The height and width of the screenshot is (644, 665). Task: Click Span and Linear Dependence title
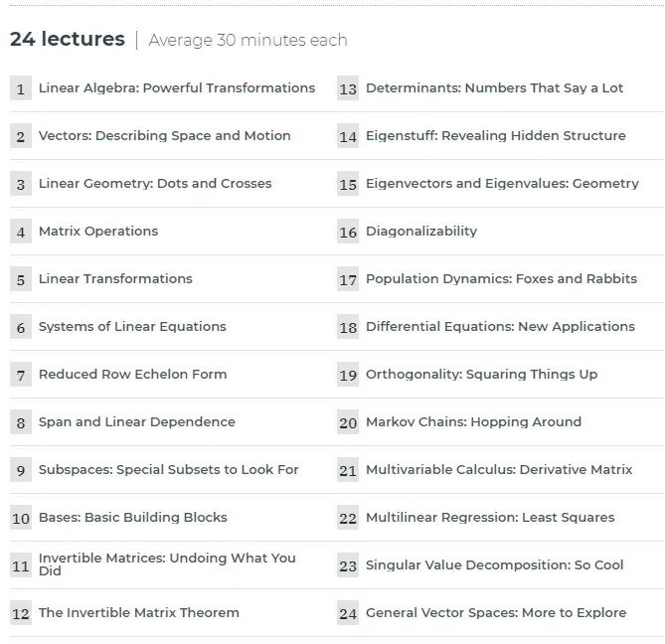(x=137, y=421)
